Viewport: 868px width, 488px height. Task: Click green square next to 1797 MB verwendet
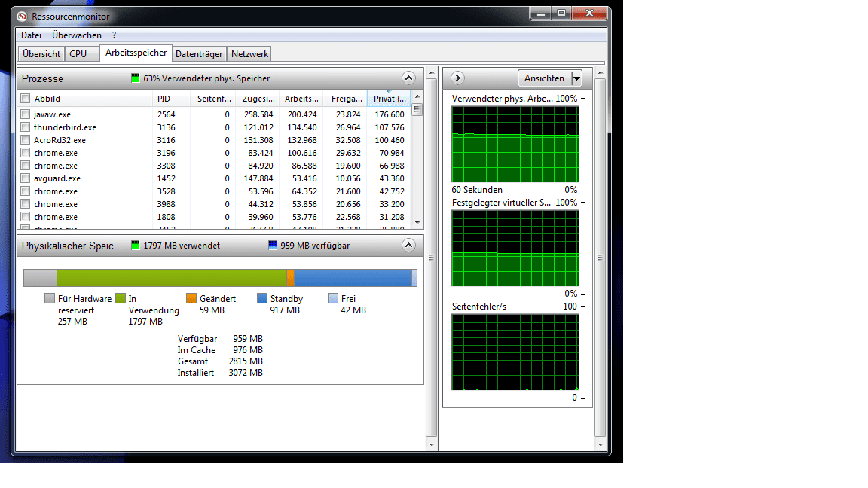tap(135, 245)
